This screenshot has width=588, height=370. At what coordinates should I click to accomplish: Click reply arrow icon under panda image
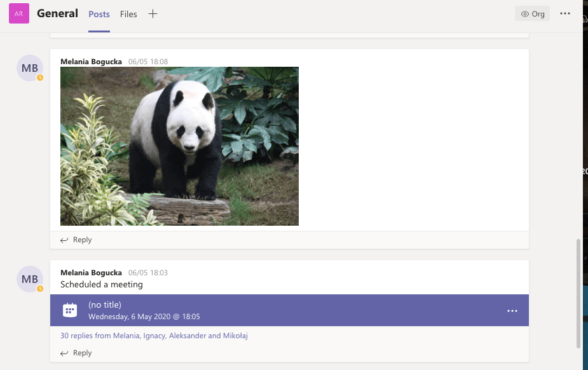64,240
